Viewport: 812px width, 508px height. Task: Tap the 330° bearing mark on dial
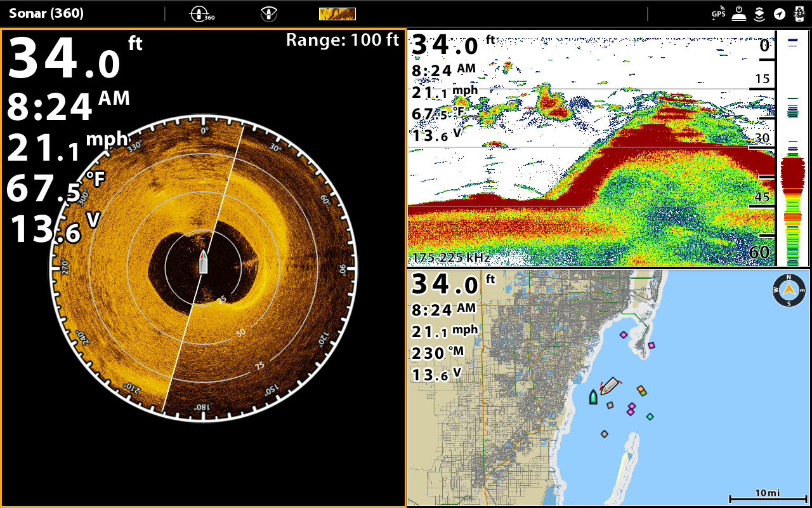134,147
